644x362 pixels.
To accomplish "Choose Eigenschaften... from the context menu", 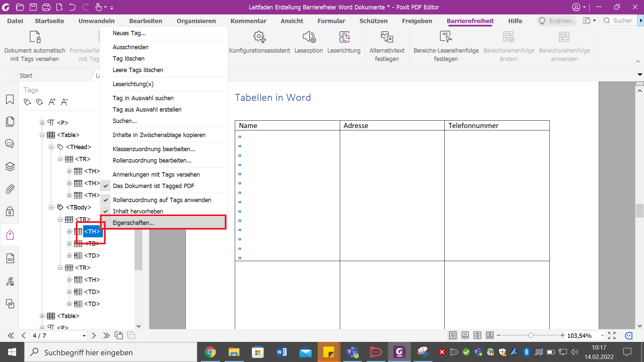I will point(133,223).
